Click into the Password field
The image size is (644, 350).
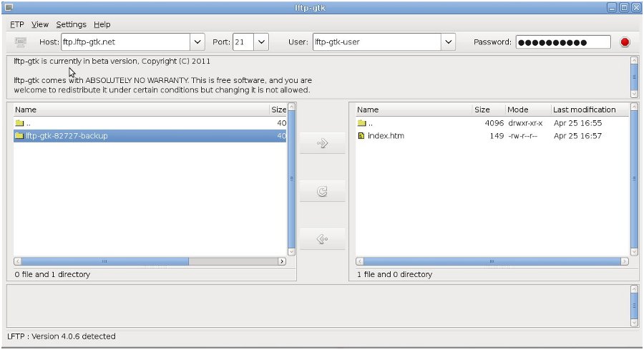[x=563, y=42]
